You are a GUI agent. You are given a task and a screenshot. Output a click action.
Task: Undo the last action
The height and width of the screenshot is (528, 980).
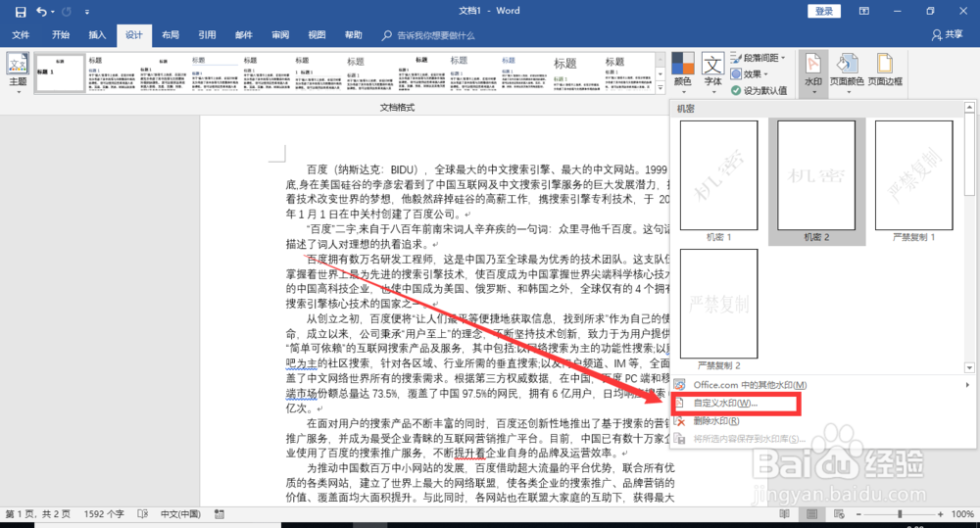[x=40, y=11]
